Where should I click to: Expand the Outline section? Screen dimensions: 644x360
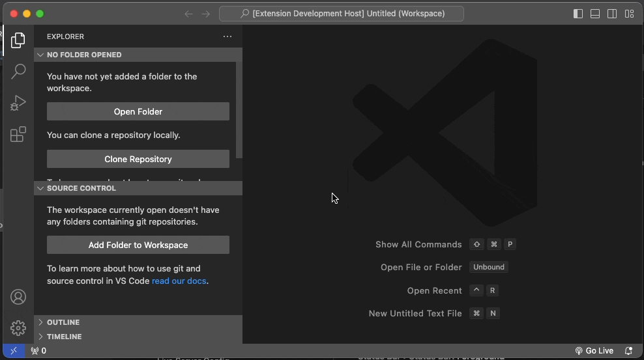(138, 322)
